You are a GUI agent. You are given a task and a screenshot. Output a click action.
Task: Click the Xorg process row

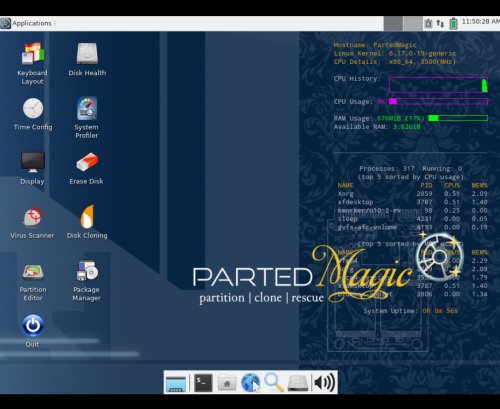pyautogui.click(x=412, y=194)
